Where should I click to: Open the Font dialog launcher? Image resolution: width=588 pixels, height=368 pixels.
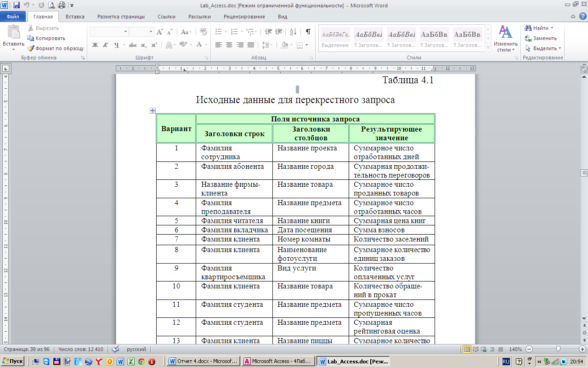(x=207, y=58)
